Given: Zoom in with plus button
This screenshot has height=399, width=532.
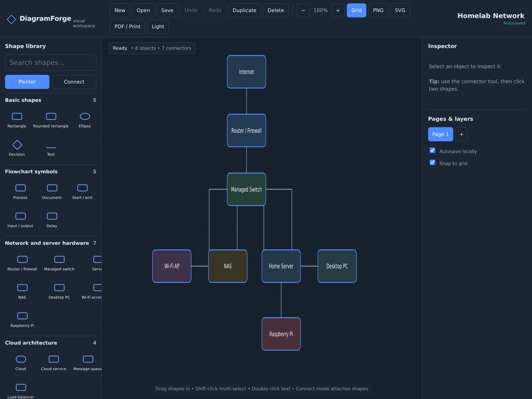Looking at the screenshot, I should (338, 10).
